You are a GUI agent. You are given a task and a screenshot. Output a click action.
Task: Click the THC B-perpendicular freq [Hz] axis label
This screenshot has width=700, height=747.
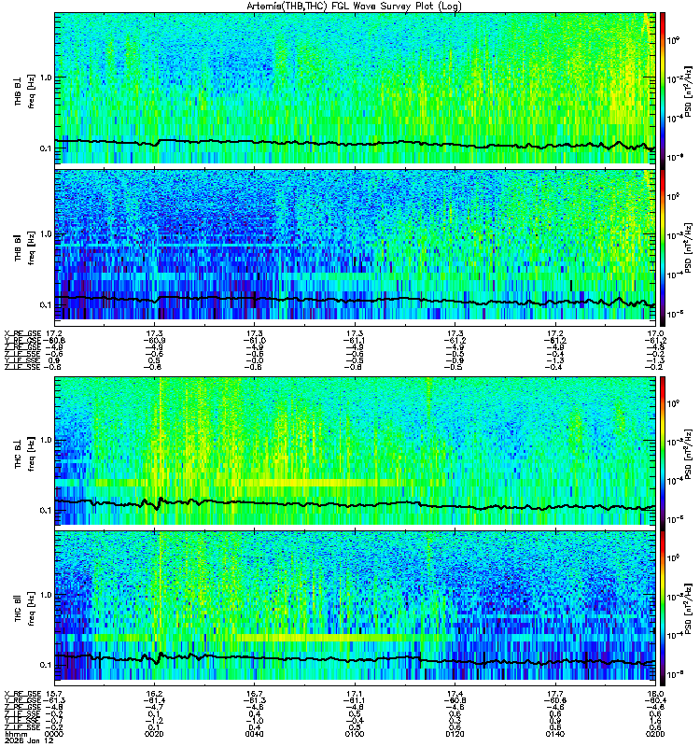pos(32,454)
